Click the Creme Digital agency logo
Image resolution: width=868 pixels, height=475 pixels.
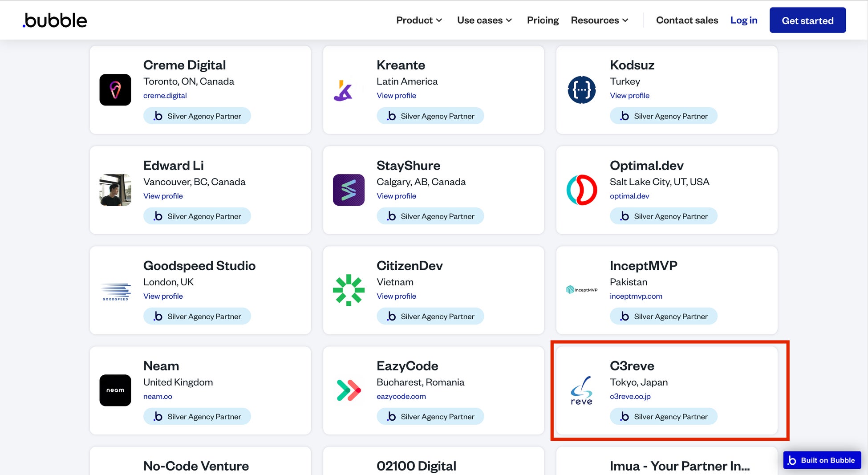(115, 90)
